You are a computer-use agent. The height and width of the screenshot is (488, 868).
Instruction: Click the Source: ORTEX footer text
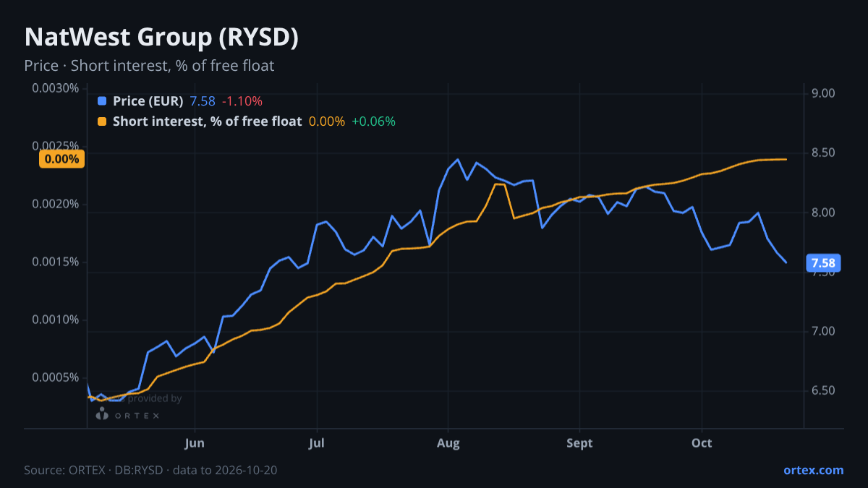coord(150,470)
